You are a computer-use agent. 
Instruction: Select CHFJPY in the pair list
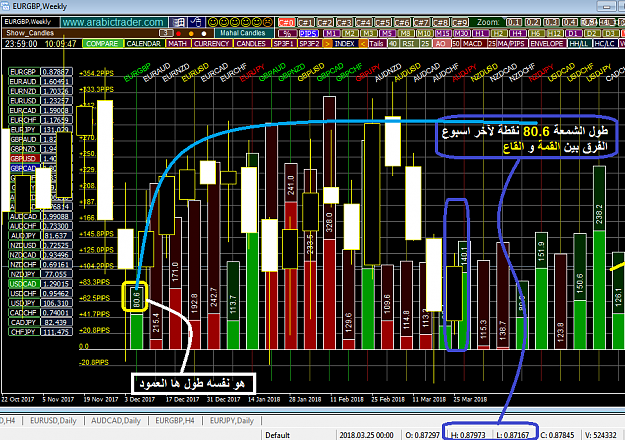pos(23,332)
